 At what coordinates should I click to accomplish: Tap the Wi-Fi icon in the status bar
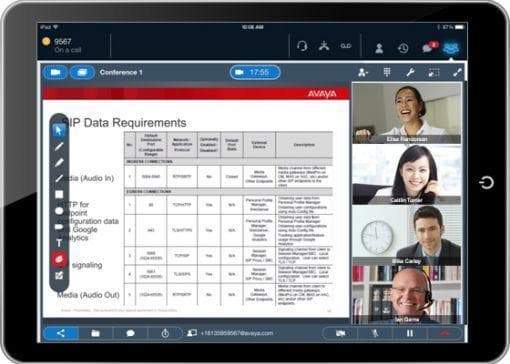pos(56,27)
